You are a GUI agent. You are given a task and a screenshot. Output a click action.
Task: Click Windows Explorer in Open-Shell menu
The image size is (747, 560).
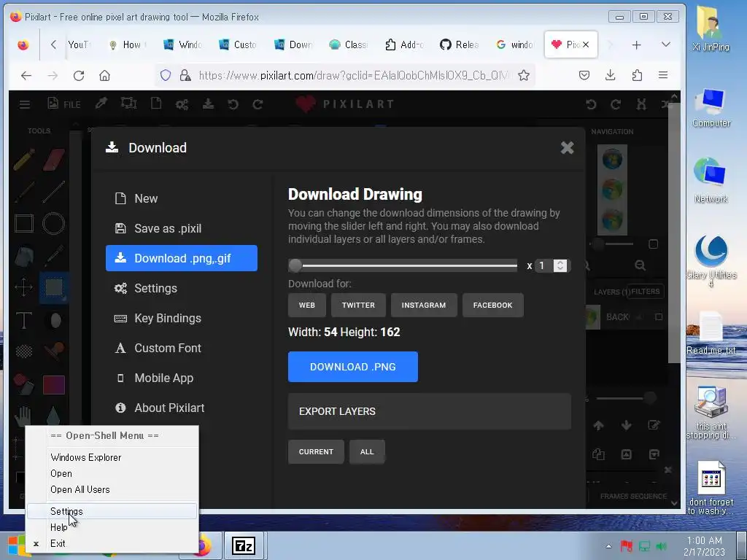tap(112, 457)
